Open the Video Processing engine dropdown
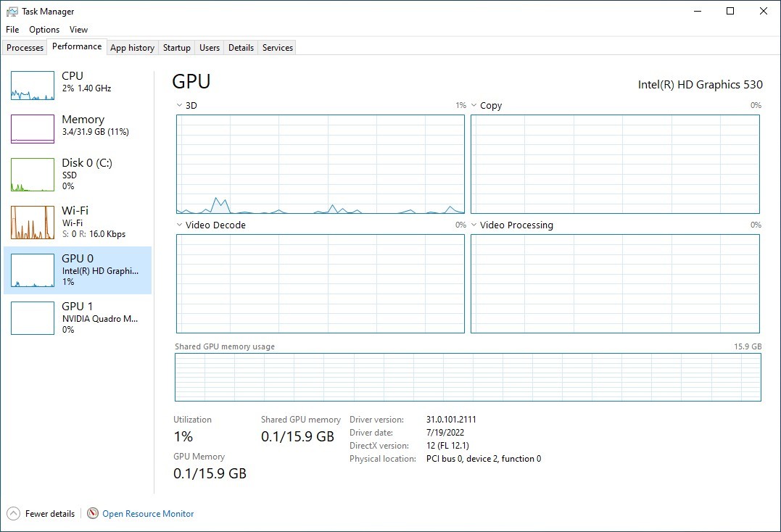 click(474, 225)
